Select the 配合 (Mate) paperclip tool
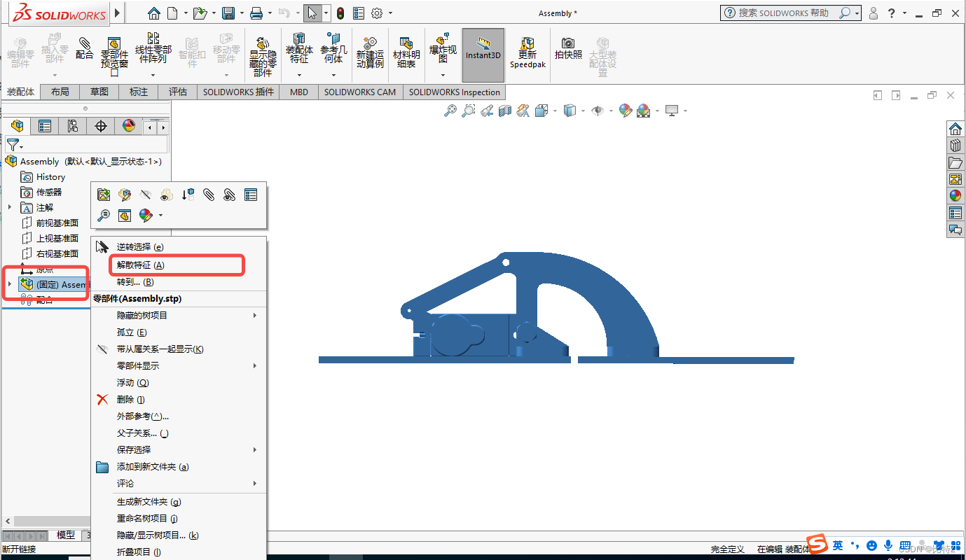This screenshot has width=966, height=560. pos(85,48)
